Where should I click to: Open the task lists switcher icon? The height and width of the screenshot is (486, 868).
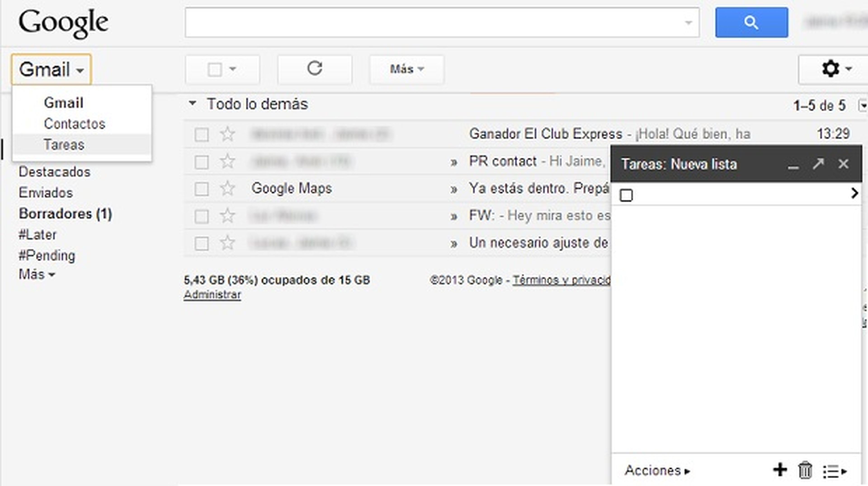[x=834, y=471]
